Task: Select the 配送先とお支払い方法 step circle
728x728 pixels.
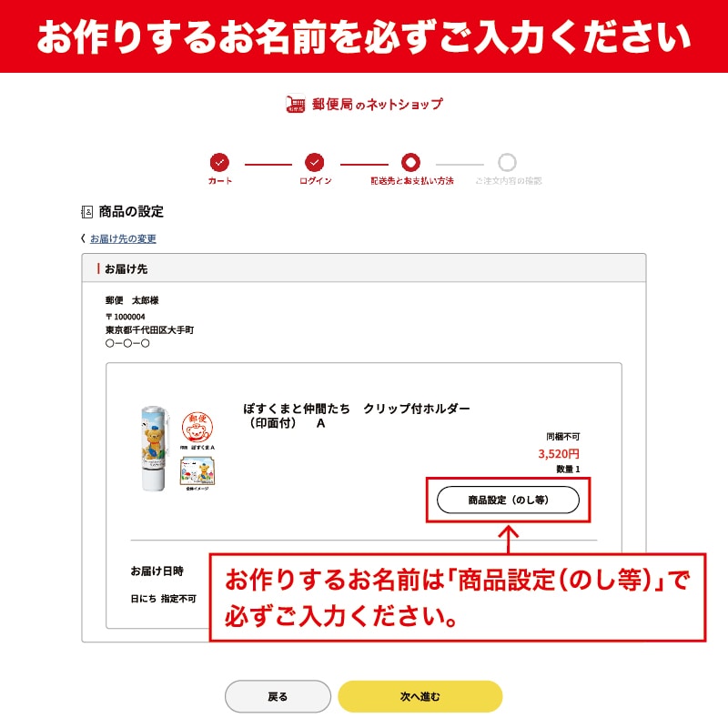Action: pyautogui.click(x=410, y=163)
